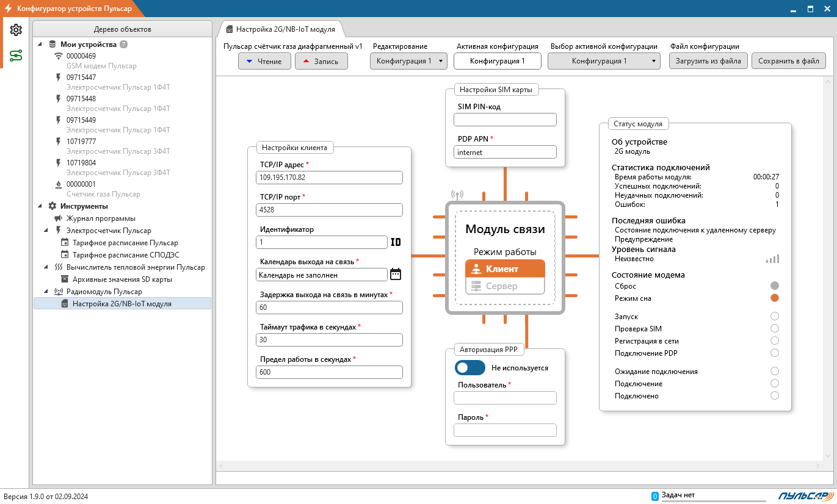
Task: Click calendar icon of Тарифное расписание Пульсар
Action: [65, 243]
